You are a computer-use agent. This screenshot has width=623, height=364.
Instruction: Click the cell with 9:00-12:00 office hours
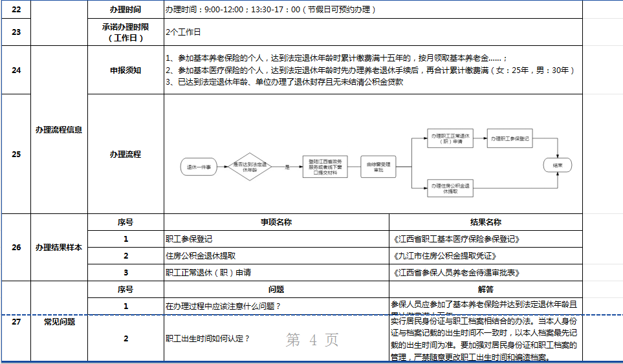(x=372, y=10)
